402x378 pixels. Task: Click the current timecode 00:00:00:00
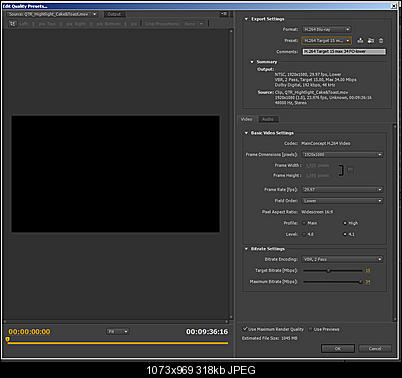pos(29,332)
